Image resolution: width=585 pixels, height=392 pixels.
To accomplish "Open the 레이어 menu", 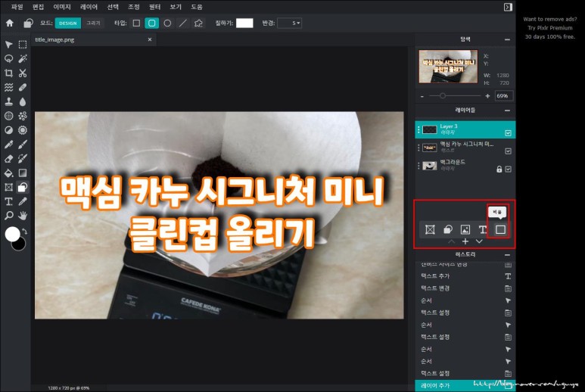I will (89, 7).
